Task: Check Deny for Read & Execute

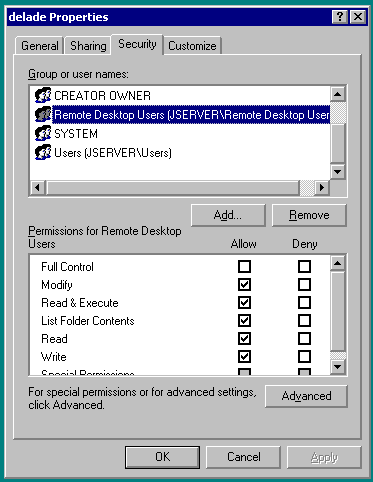Action: coord(304,303)
